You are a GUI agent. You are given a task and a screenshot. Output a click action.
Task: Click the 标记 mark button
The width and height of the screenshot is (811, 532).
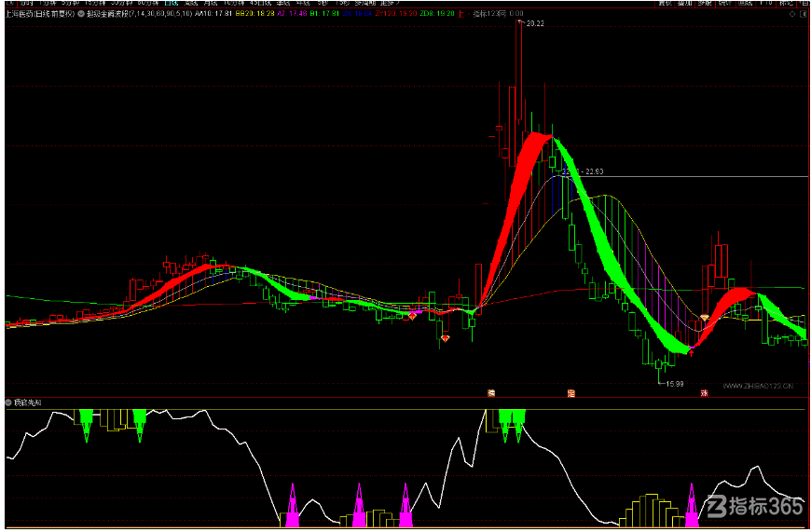(786, 3)
